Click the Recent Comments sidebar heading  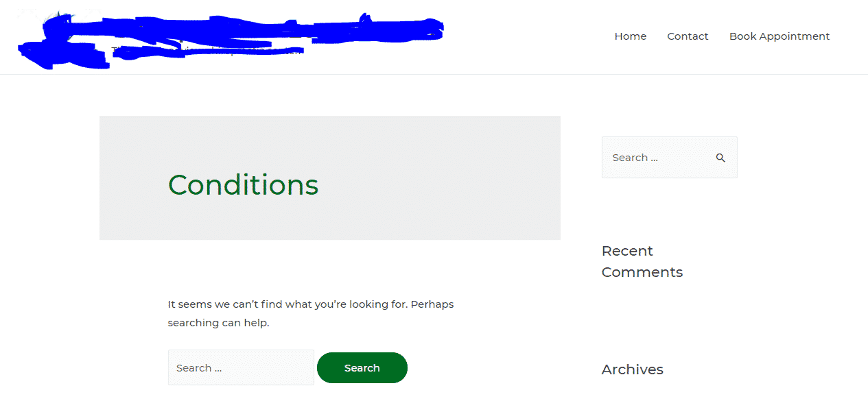(642, 261)
